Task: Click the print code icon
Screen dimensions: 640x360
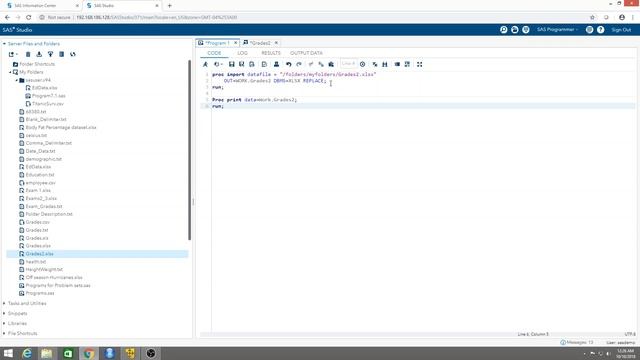Action: pyautogui.click(x=252, y=64)
